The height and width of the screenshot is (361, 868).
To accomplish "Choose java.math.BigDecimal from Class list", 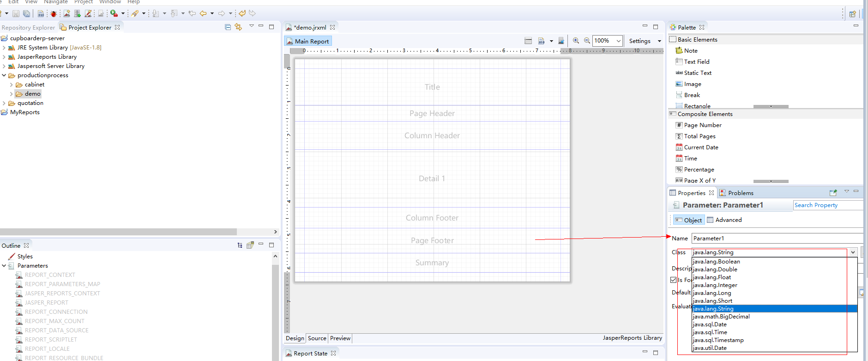I will (x=775, y=317).
